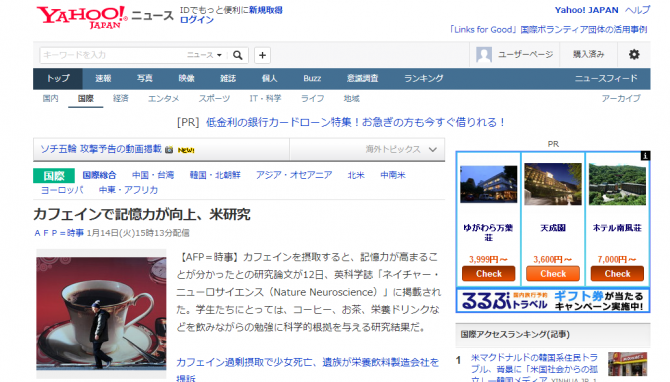The image size is (670, 382).
Task: Open the 中東・アフリカ subcategory
Action: coord(128,190)
